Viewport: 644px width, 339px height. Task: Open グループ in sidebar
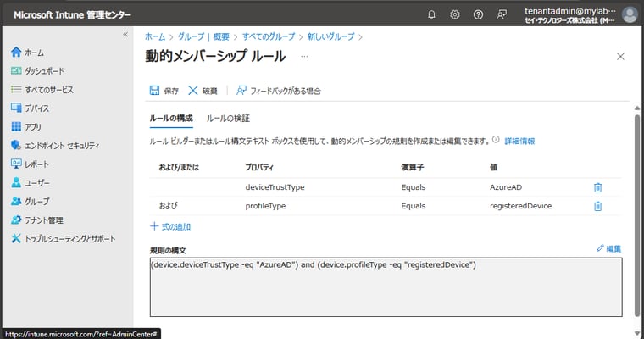[31, 202]
